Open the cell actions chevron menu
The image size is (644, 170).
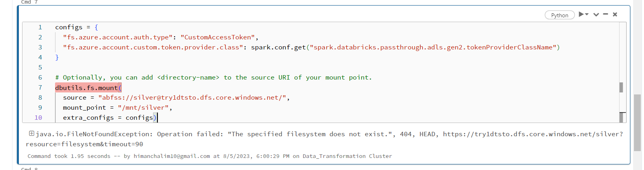click(x=596, y=15)
